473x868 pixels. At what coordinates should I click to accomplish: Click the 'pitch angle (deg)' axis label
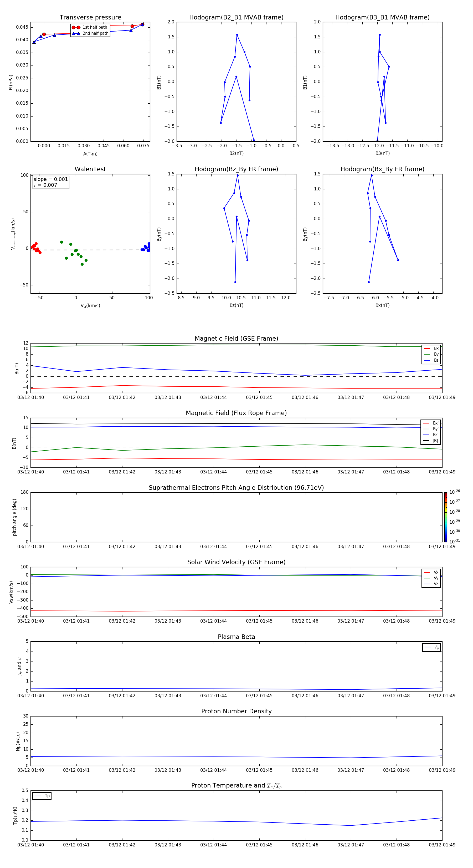pos(14,517)
